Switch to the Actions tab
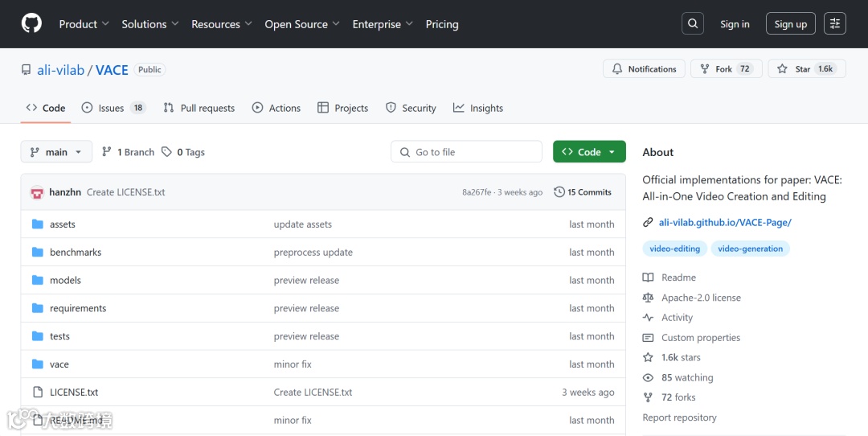 276,108
